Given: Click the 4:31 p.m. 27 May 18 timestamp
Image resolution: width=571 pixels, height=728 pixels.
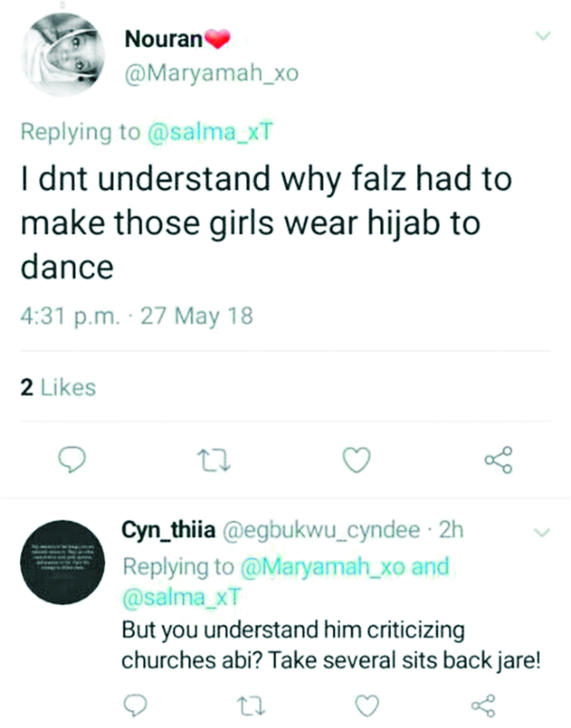Looking at the screenshot, I should click(x=136, y=316).
